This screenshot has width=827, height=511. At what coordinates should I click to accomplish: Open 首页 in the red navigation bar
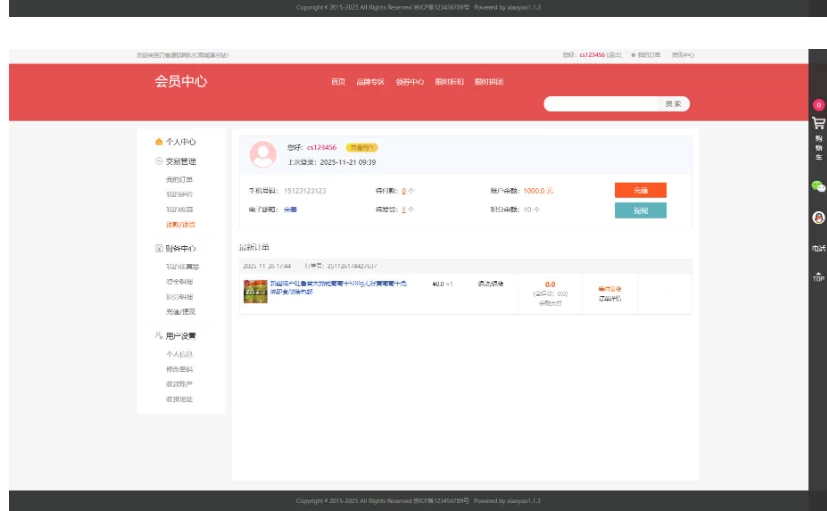[x=338, y=82]
